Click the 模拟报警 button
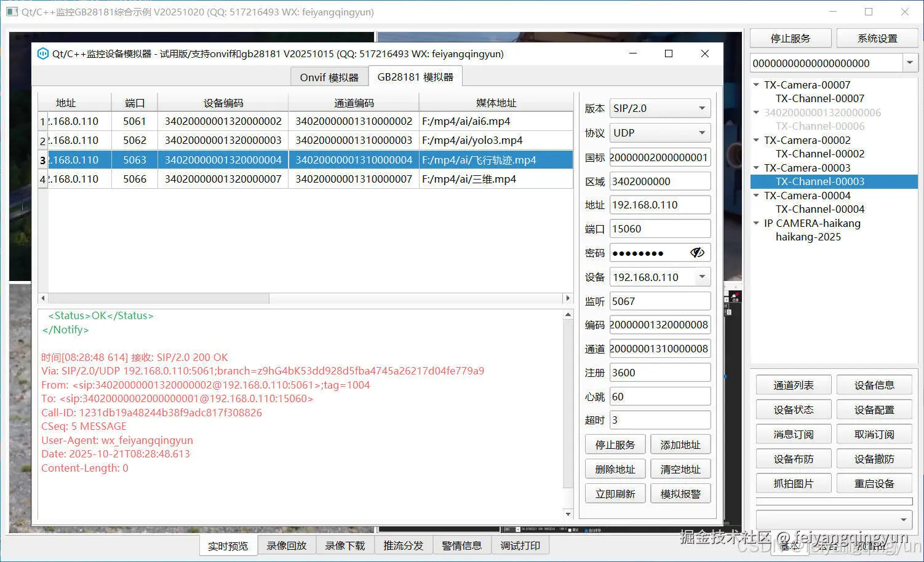The width and height of the screenshot is (924, 562). [680, 494]
